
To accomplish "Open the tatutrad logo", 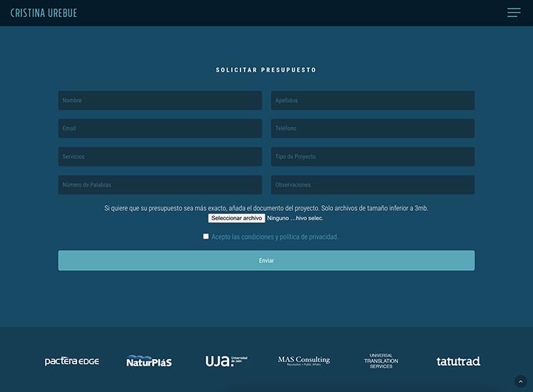I will pyautogui.click(x=458, y=361).
